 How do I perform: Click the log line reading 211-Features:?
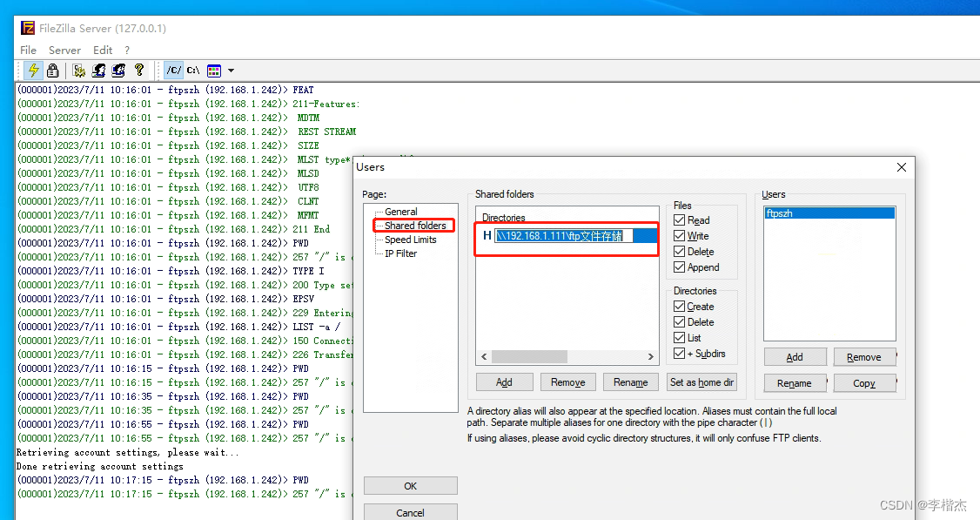[188, 104]
